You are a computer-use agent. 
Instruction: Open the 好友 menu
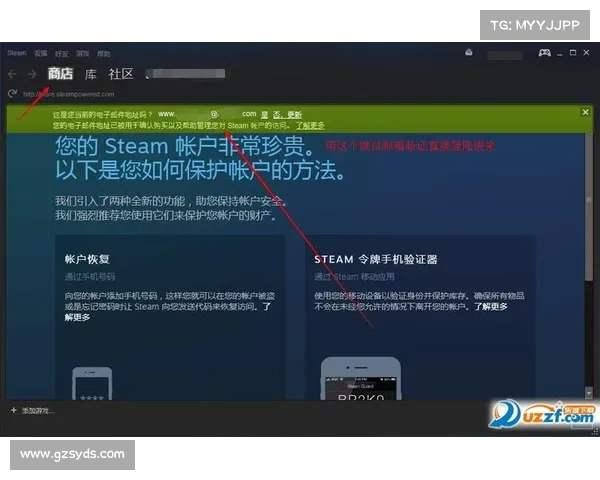[62, 54]
